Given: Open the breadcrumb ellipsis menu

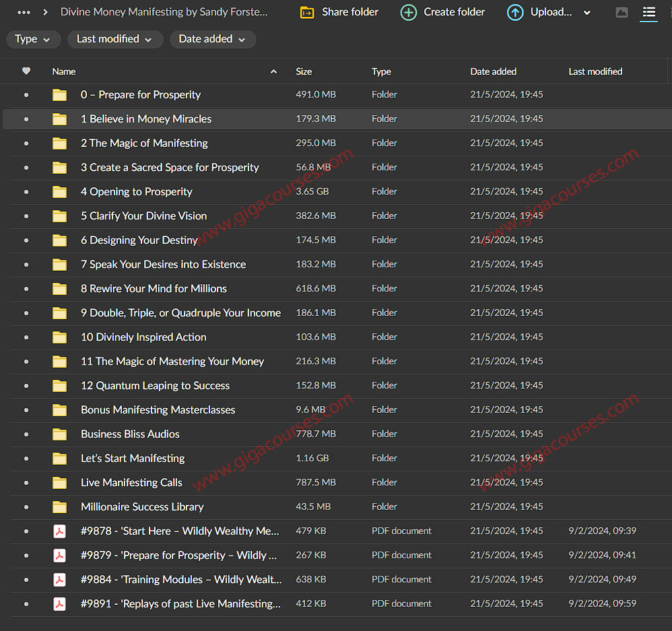Looking at the screenshot, I should pos(24,12).
